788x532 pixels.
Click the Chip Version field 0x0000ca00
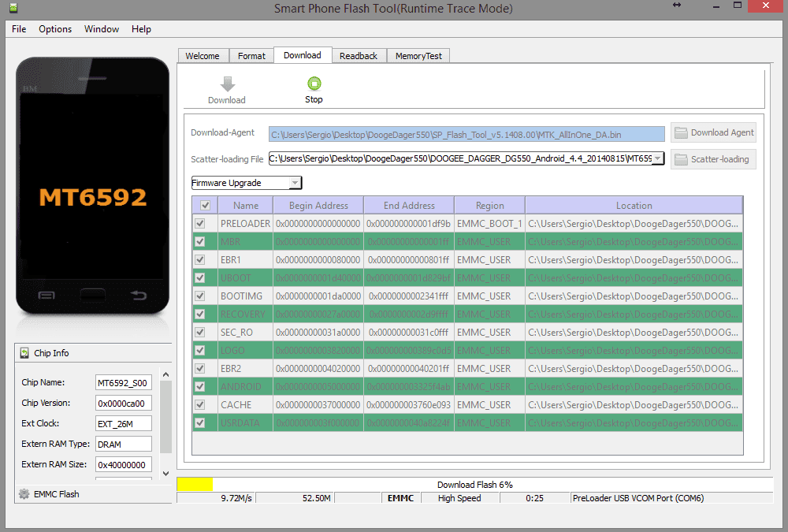coord(124,404)
